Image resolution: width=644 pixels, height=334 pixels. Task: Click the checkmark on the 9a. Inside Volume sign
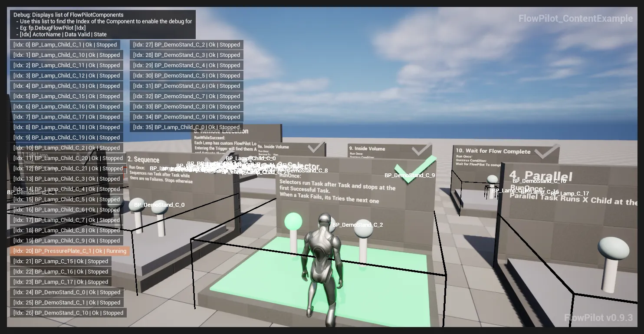tap(316, 147)
